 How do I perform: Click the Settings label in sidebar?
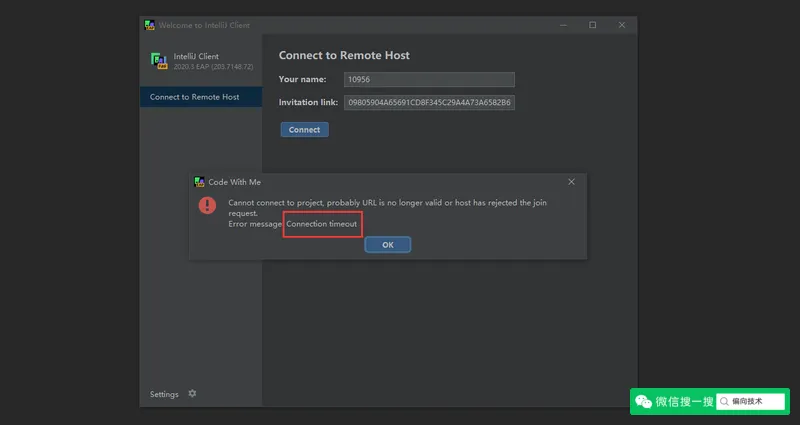point(164,394)
